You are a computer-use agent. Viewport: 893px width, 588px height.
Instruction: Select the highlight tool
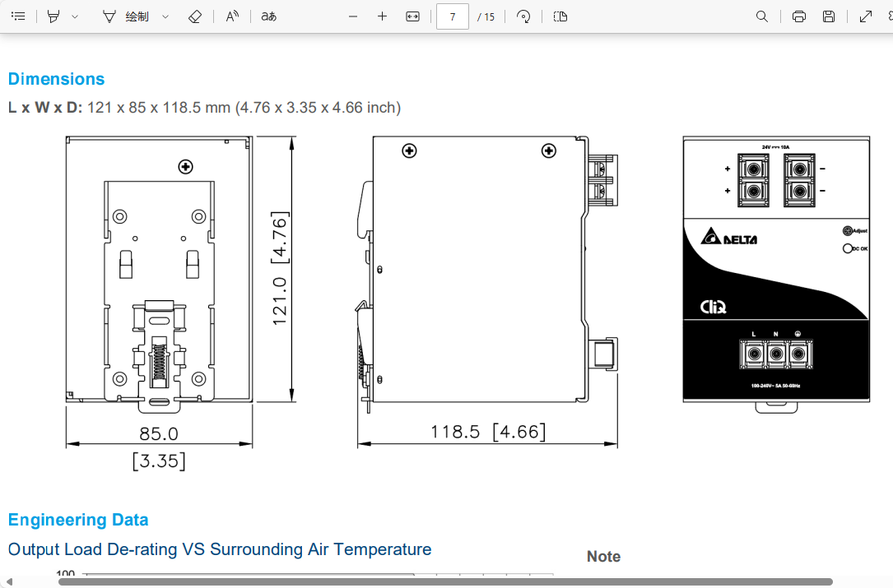point(53,16)
